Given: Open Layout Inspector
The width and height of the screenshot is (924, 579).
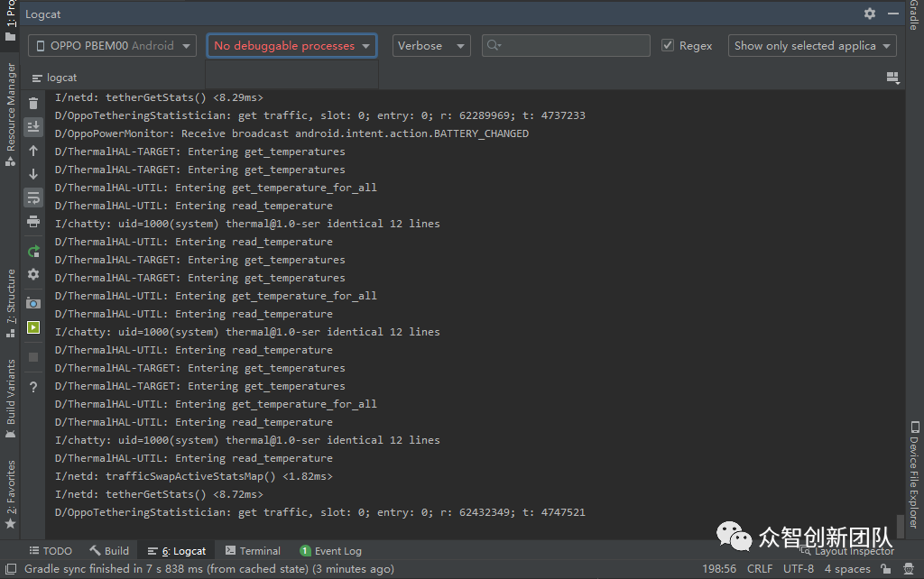Looking at the screenshot, I should [x=847, y=551].
